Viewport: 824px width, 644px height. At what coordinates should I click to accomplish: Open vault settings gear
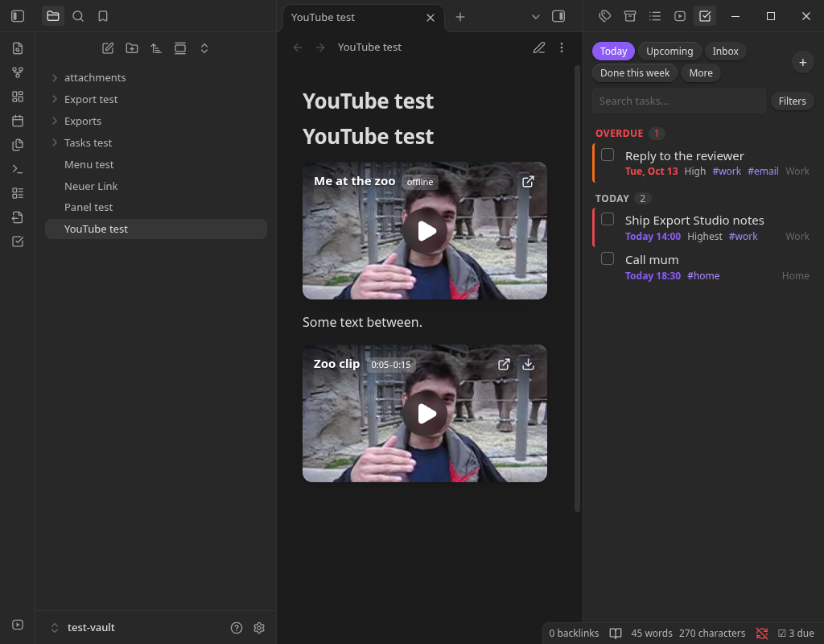point(259,628)
